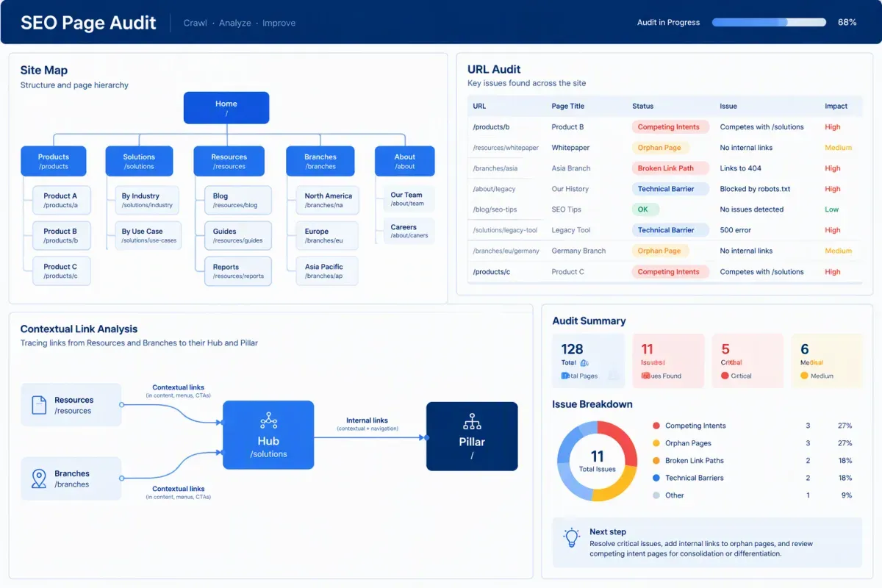This screenshot has height=588, width=882.
Task: Click the Issue column header
Action: [x=728, y=106]
